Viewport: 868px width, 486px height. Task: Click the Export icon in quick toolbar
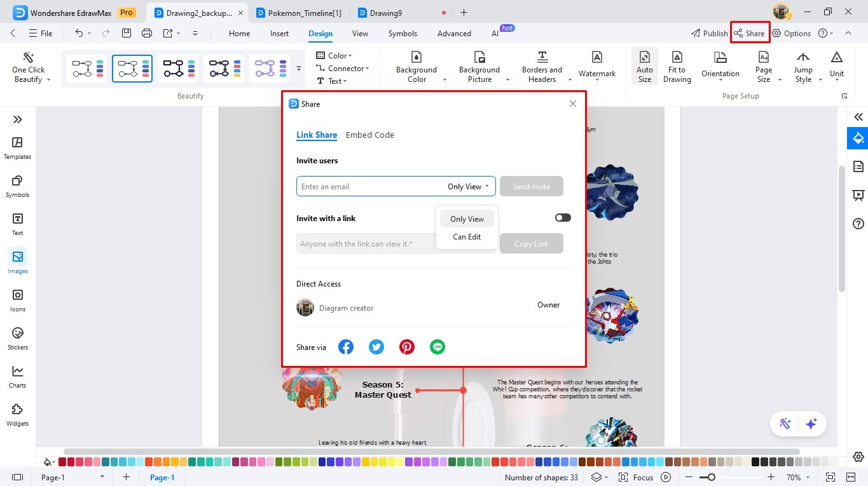(x=168, y=33)
